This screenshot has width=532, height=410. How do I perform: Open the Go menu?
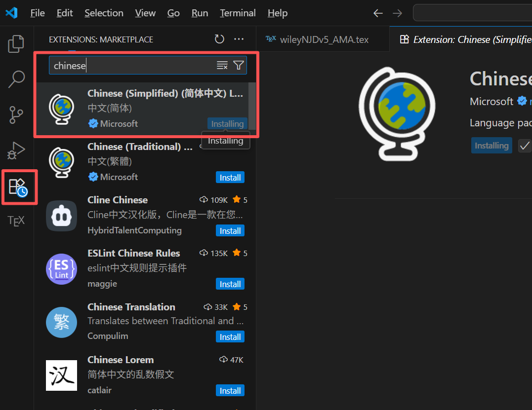pos(173,13)
